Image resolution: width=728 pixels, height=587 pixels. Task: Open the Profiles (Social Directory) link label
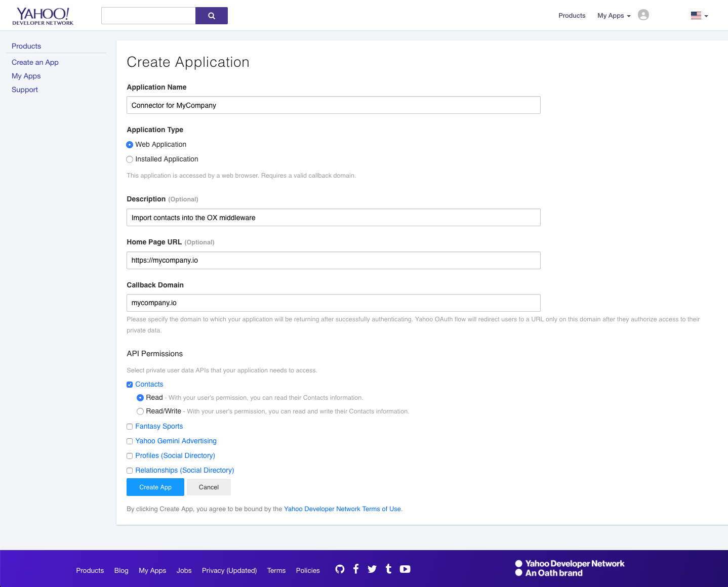175,456
